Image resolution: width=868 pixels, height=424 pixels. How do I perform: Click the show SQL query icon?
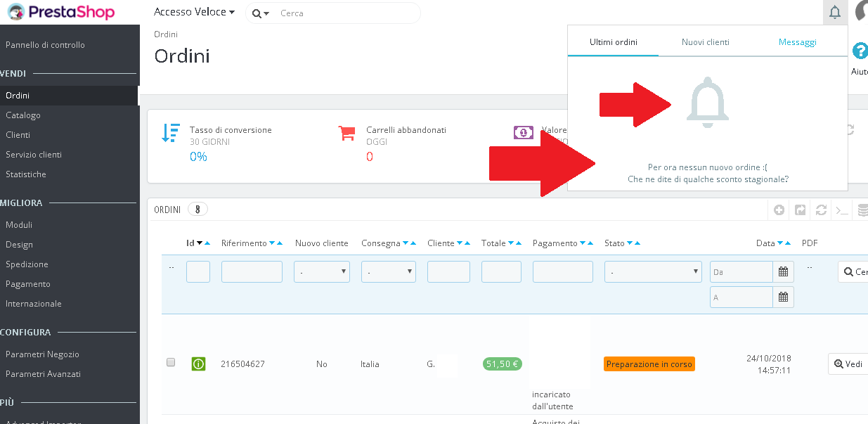pos(841,210)
